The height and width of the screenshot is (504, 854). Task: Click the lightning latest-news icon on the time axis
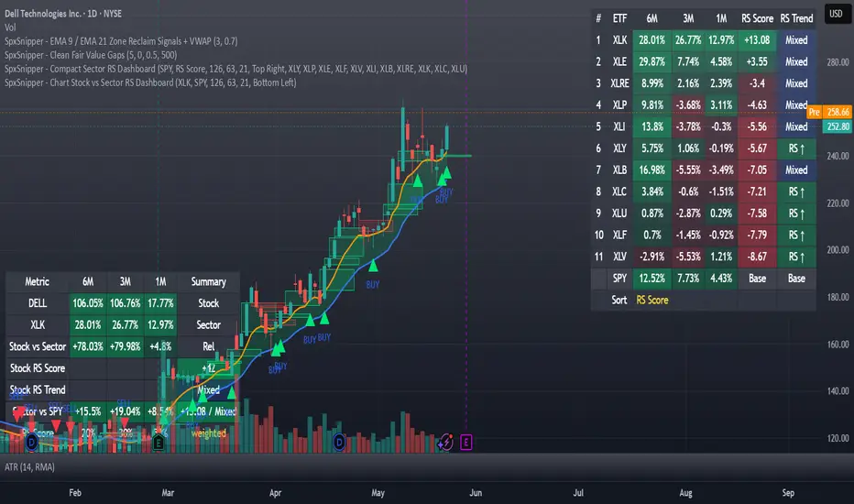(x=445, y=442)
